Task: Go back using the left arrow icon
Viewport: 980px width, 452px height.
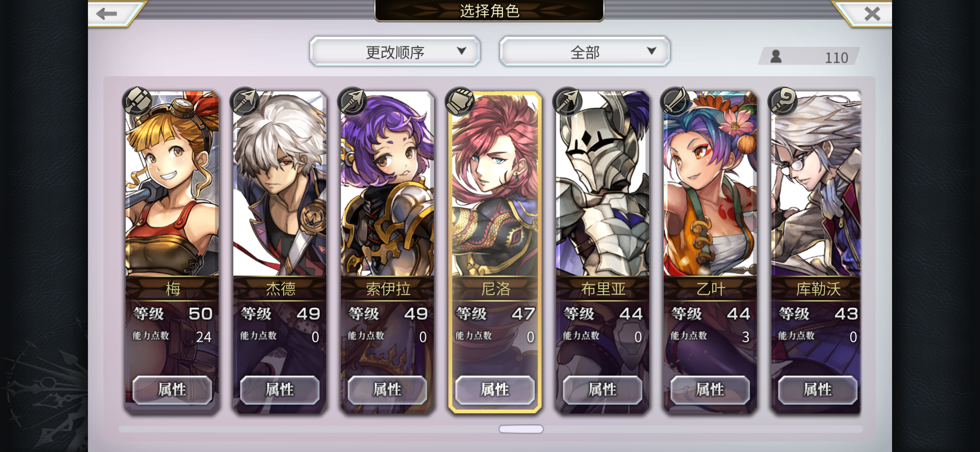Action: coord(107,13)
